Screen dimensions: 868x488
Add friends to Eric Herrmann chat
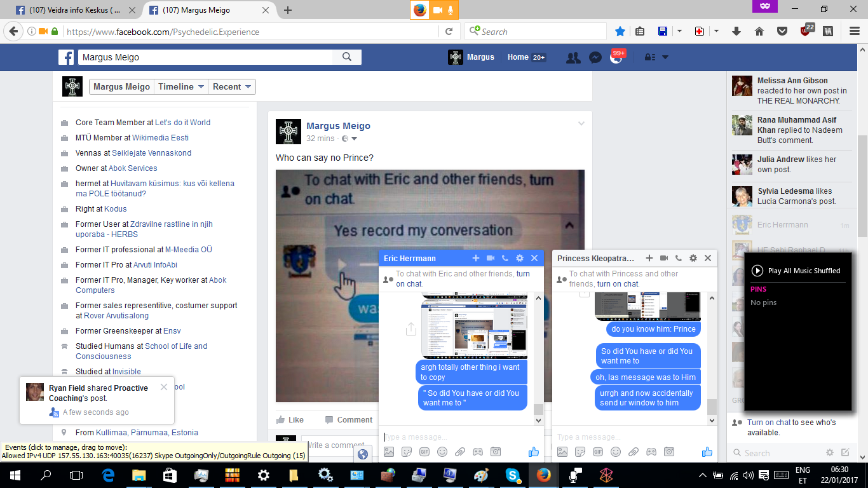[476, 258]
